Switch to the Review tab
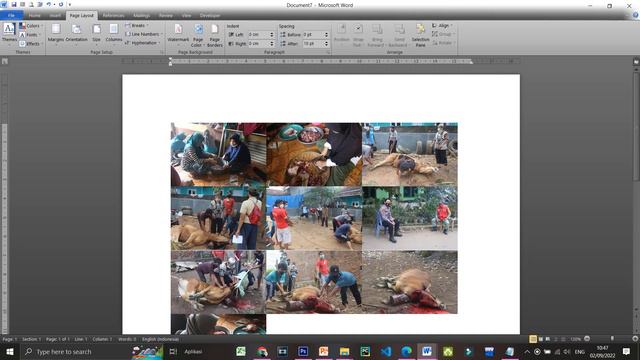The image size is (640, 360). click(x=166, y=16)
